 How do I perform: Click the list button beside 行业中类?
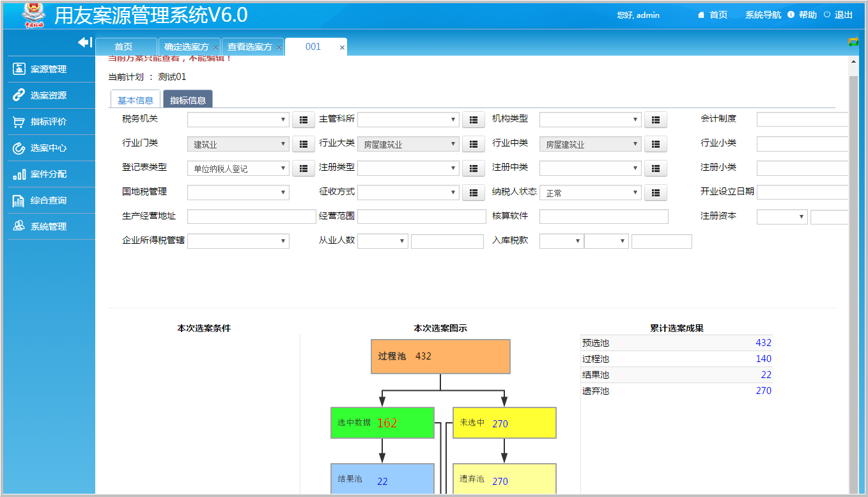tap(656, 145)
